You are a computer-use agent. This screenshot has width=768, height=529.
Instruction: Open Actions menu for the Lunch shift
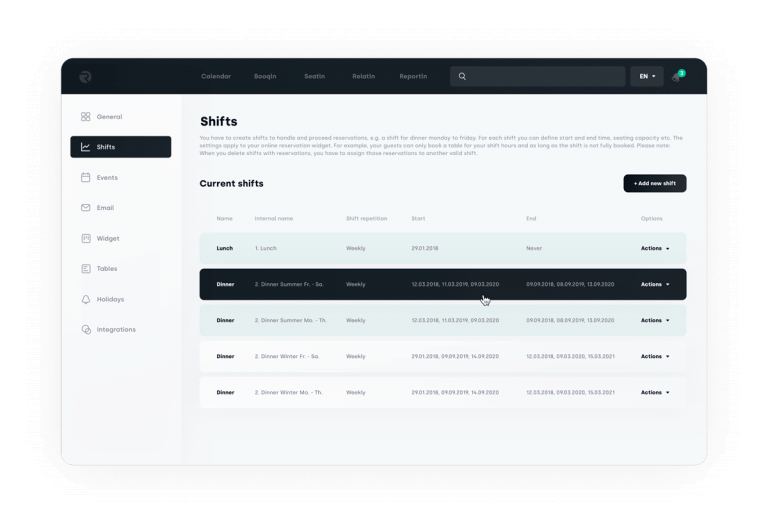click(655, 248)
